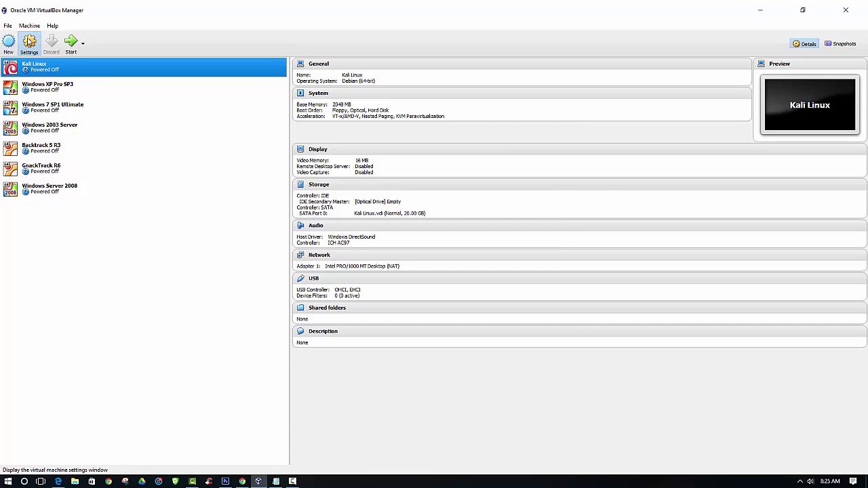
Task: Open the File menu
Action: pos(7,26)
